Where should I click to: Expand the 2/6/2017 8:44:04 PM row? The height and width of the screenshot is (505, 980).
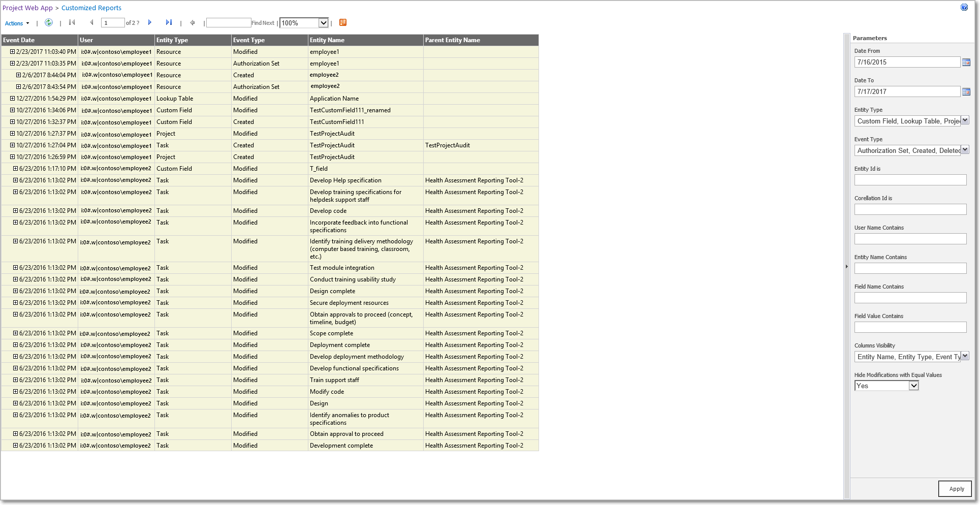(x=19, y=75)
